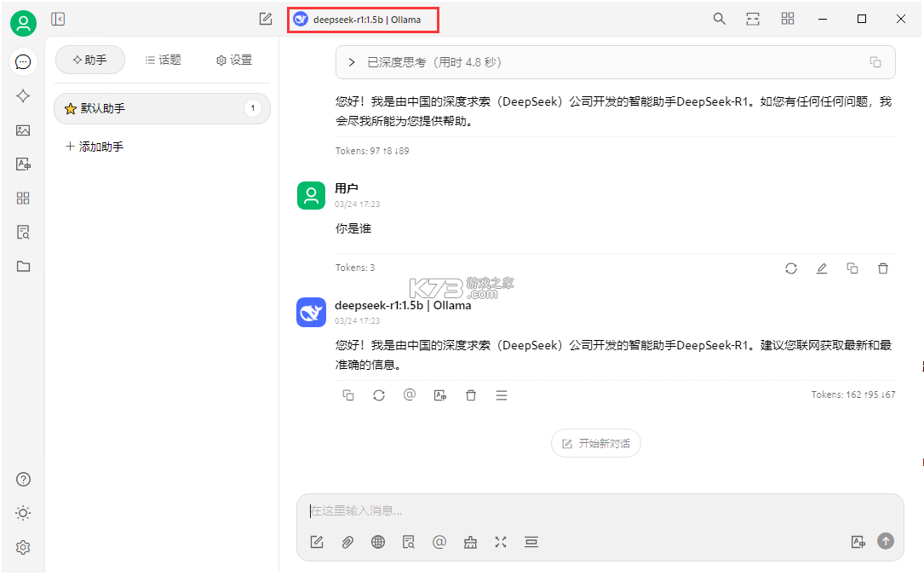The width and height of the screenshot is (924, 576).
Task: Click the narrow mode icon in title bar
Action: coord(753,19)
